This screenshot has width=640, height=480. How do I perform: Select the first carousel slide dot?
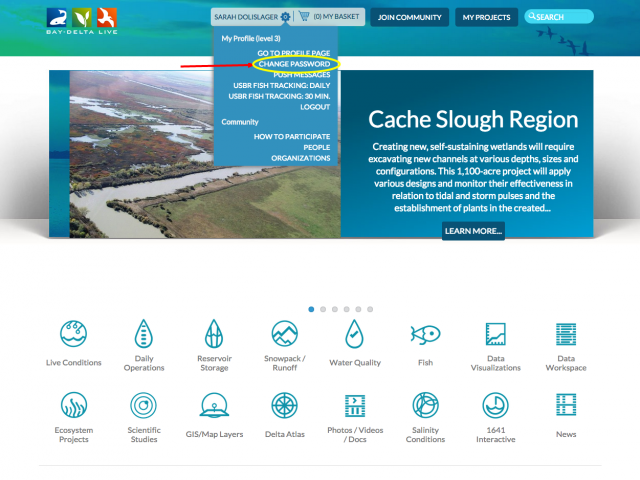pos(311,309)
